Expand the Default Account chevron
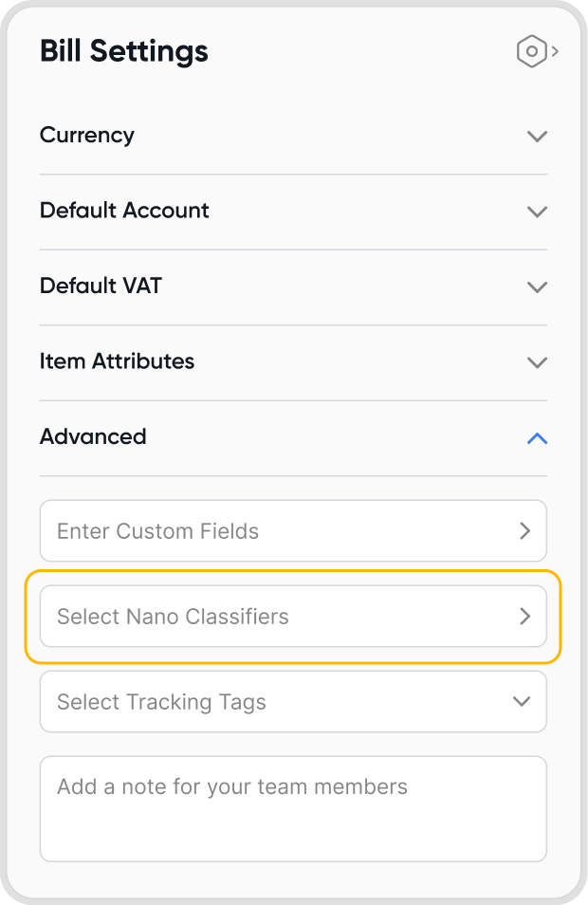Viewport: 588px width, 905px height. [537, 211]
